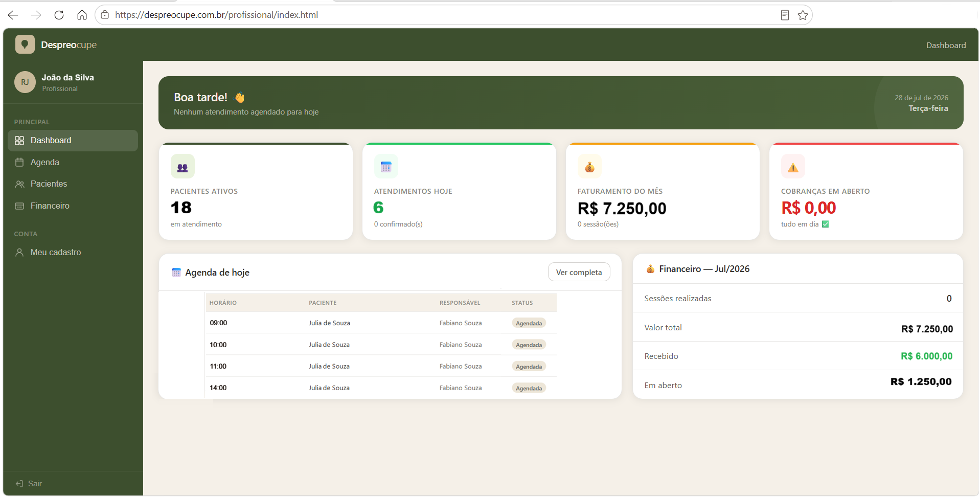This screenshot has width=980, height=497.
Task: Click the Despreocupe brand name
Action: click(69, 45)
